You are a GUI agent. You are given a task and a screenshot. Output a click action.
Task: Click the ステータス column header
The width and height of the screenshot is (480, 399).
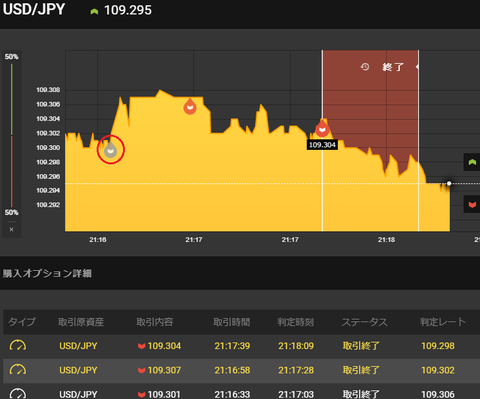pyautogui.click(x=364, y=322)
